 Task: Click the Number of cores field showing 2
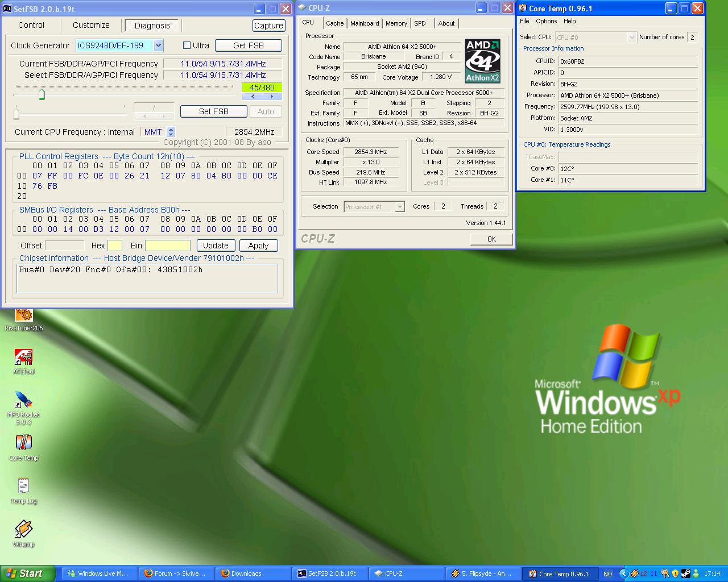[x=692, y=37]
